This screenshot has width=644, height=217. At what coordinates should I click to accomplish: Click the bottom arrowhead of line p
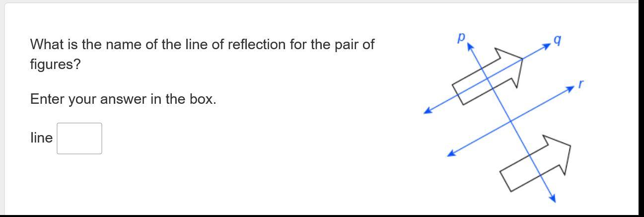[552, 199]
